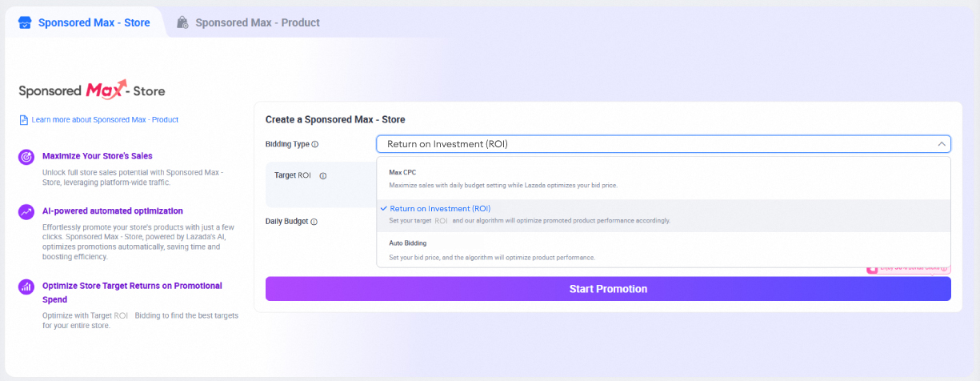Click the Optimize Store Target Returns chart icon
The image size is (980, 381).
pyautogui.click(x=26, y=286)
